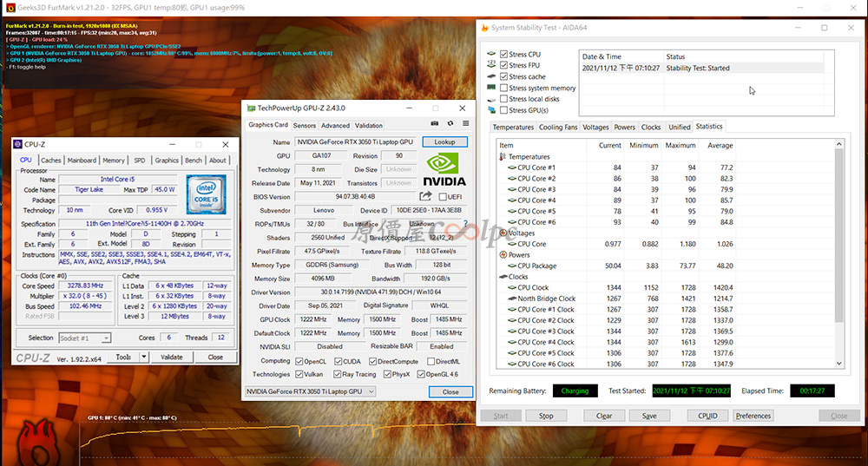This screenshot has width=868, height=466.
Task: Open the Mainboard tab in CPU-Z
Action: (x=82, y=160)
